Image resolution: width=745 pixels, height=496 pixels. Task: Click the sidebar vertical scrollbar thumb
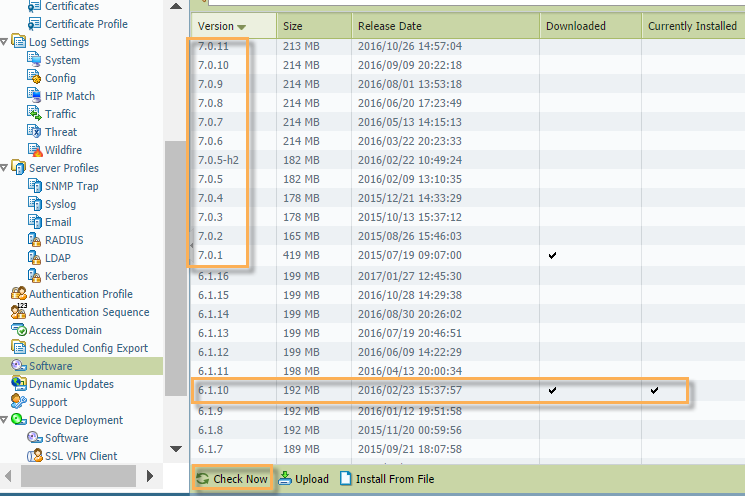[x=176, y=268]
